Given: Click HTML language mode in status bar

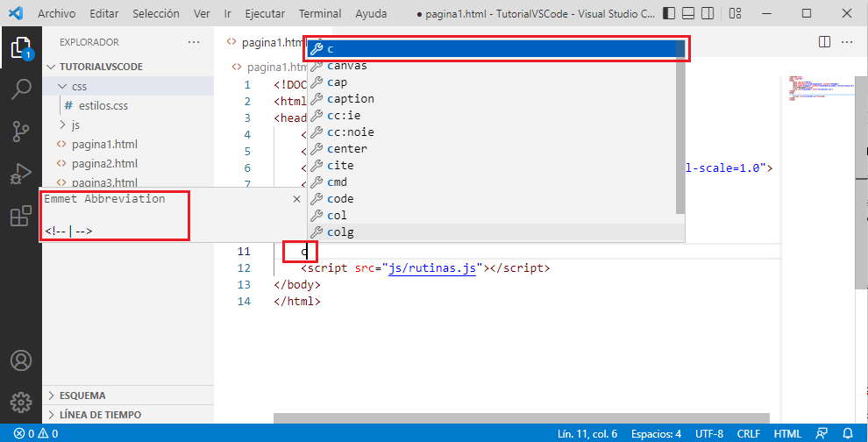Looking at the screenshot, I should coord(787,434).
